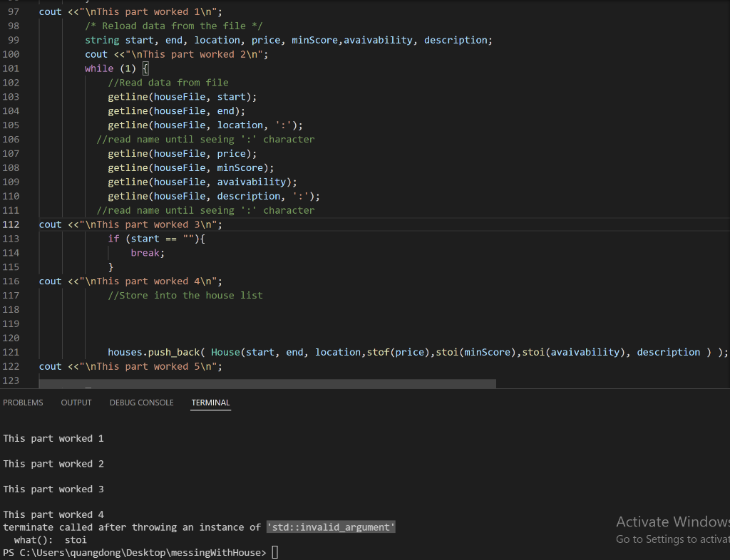Click the horizontal scrollbar of the editor
Screen dimensions: 730x560
coord(267,384)
